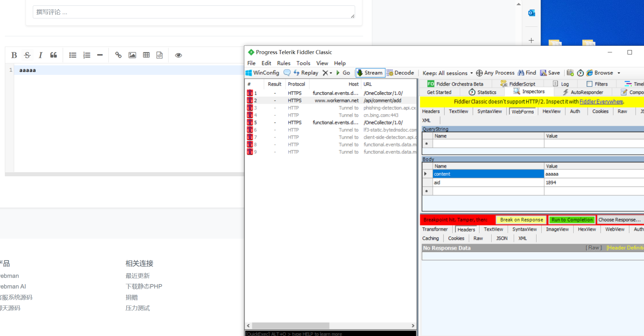Insert a code block in editor
Image resolution: width=644 pixels, height=336 pixels.
click(160, 55)
